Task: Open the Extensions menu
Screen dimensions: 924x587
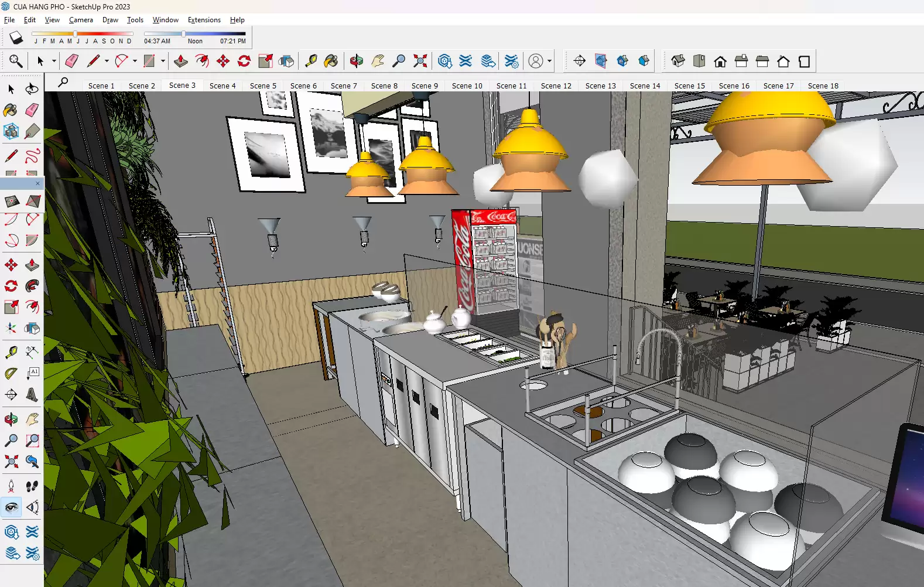Action: pyautogui.click(x=204, y=20)
